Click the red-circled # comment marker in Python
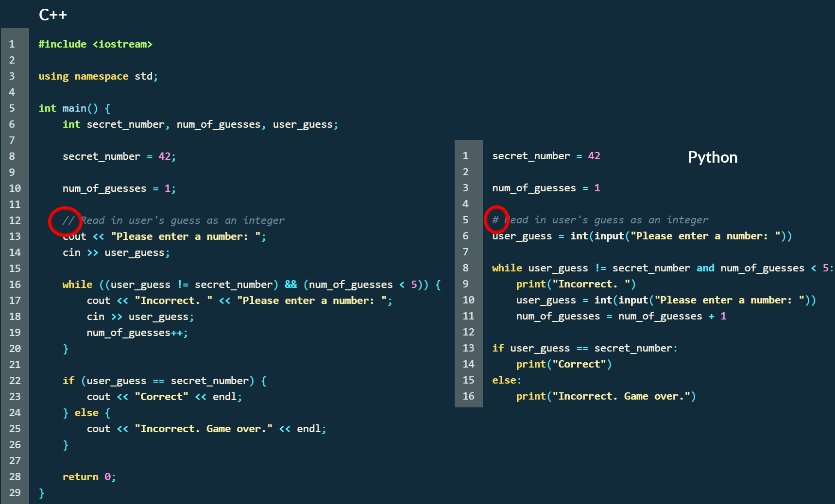 pyautogui.click(x=495, y=220)
